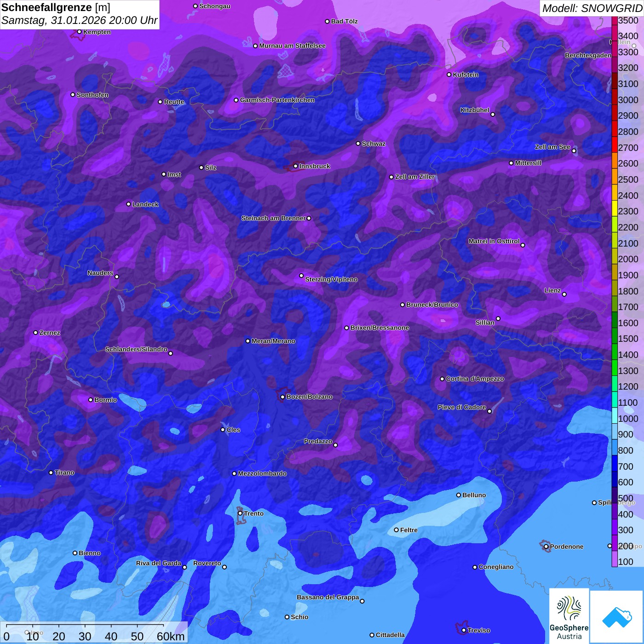This screenshot has width=644, height=644.
Task: Click the "Pieve di Cadore" label
Action: point(462,407)
